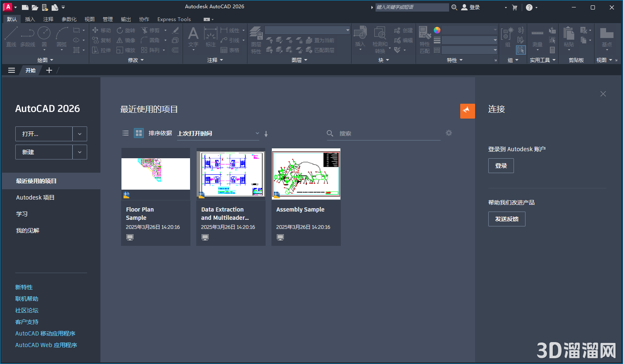The width and height of the screenshot is (623, 364).
Task: Click the 特性匹配 (Match Properties) icon
Action: 425,40
